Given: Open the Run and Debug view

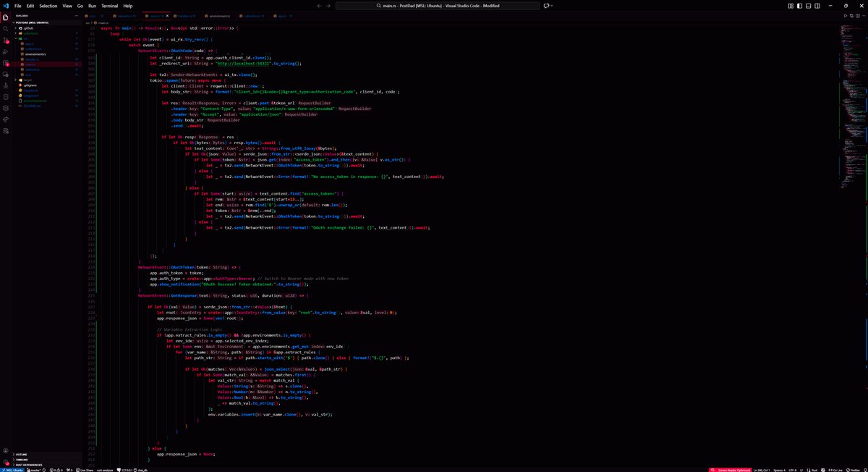Looking at the screenshot, I should coord(6,52).
